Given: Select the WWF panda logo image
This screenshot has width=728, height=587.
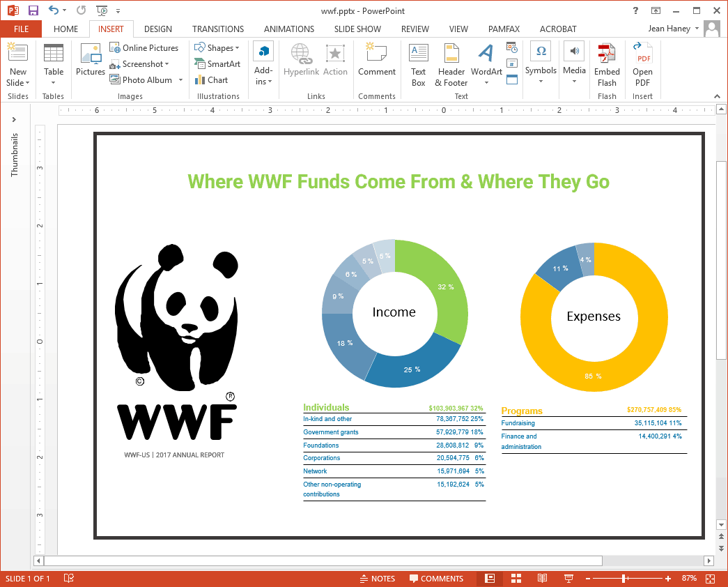Looking at the screenshot, I should pos(176,342).
